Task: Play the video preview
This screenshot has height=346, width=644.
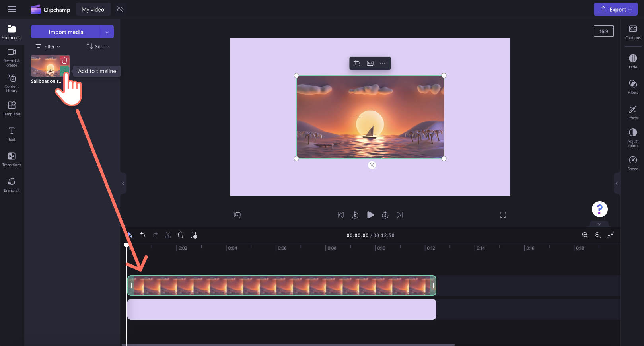Action: coord(370,215)
